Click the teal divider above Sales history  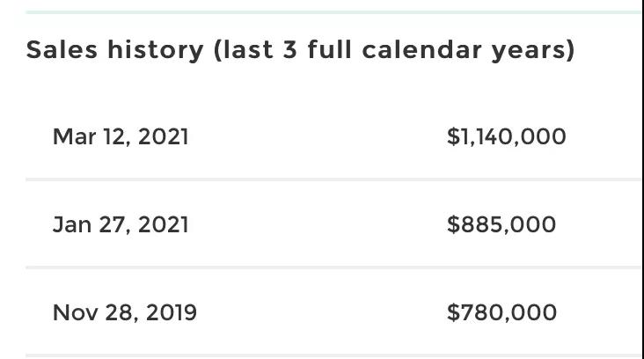tap(333, 12)
